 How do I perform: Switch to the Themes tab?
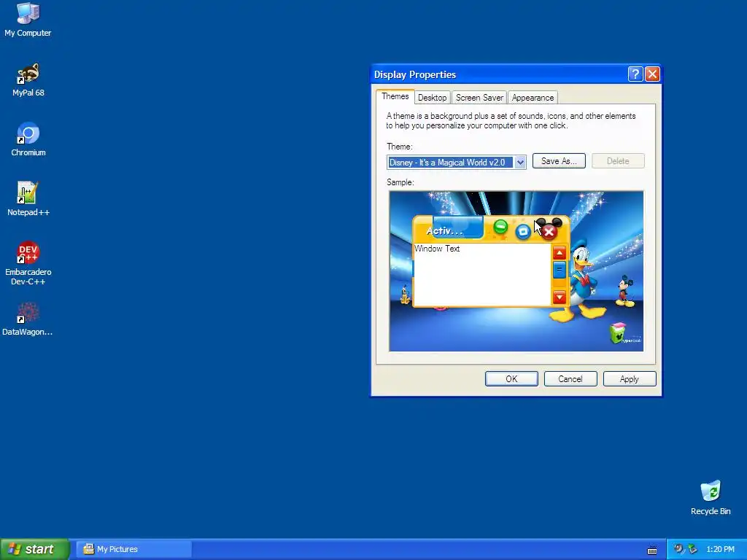tap(395, 97)
